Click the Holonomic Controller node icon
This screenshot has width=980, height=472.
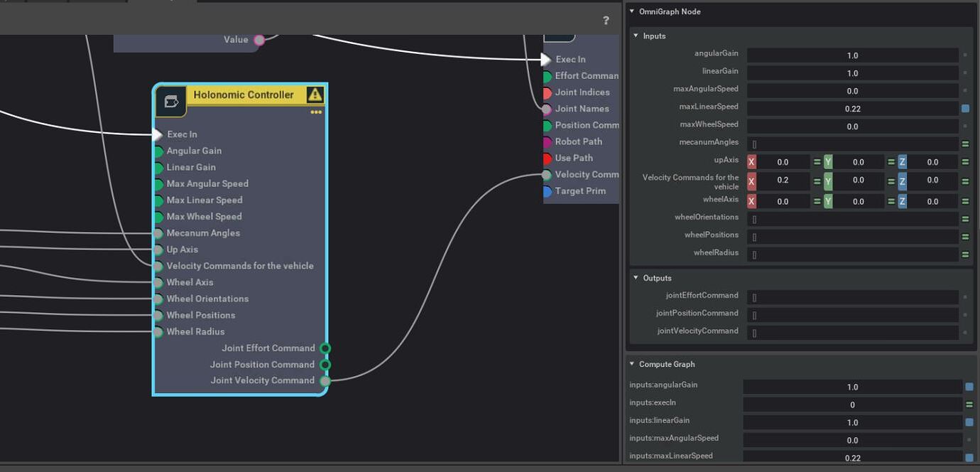click(170, 101)
